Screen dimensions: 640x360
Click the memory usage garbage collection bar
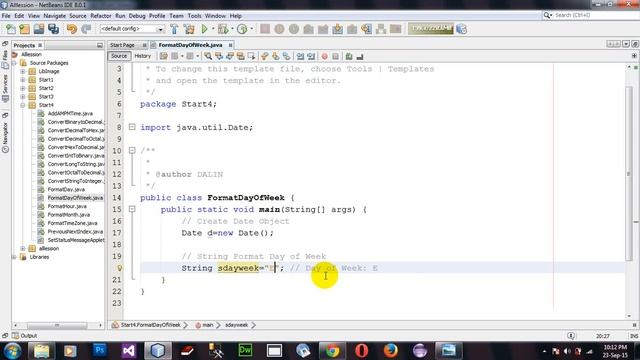431,29
